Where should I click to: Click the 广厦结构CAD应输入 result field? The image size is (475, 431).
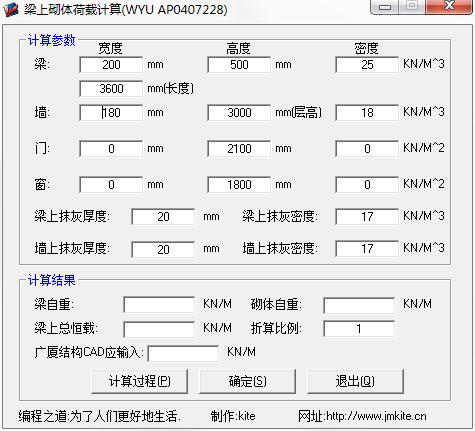[183, 353]
